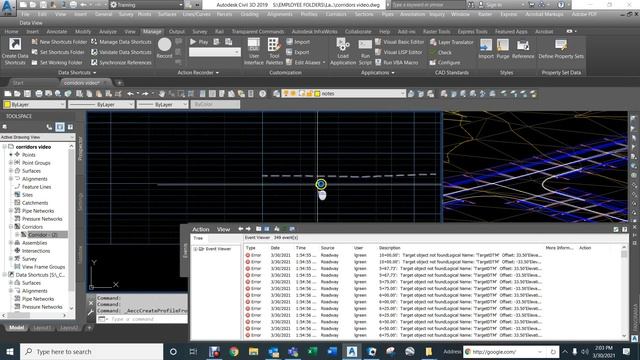Click Import customization
Viewport: 640px width, 360px height.
point(298,42)
